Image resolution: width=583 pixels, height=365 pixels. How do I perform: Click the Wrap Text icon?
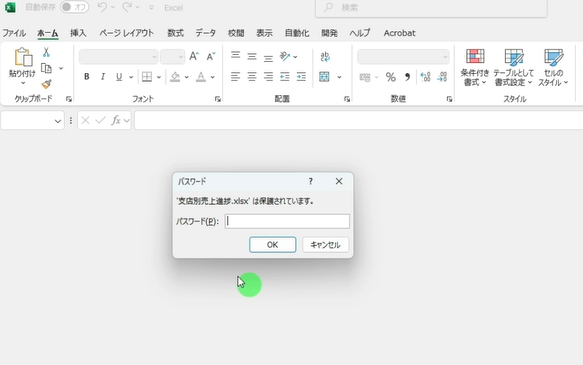pyautogui.click(x=325, y=56)
